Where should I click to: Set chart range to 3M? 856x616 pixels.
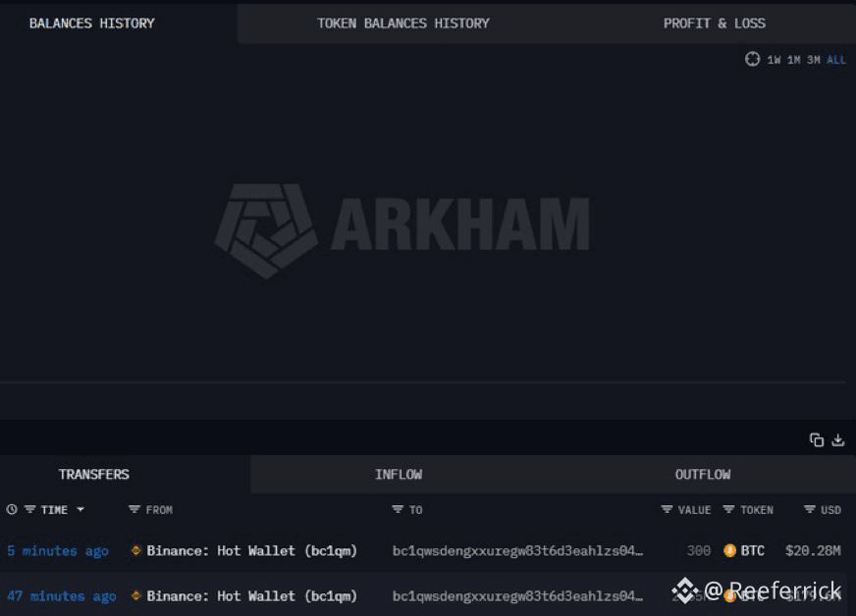pos(814,60)
